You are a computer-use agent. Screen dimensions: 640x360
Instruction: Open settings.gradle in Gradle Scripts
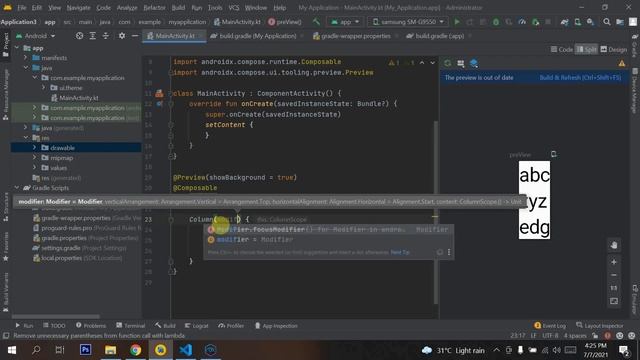click(79, 248)
